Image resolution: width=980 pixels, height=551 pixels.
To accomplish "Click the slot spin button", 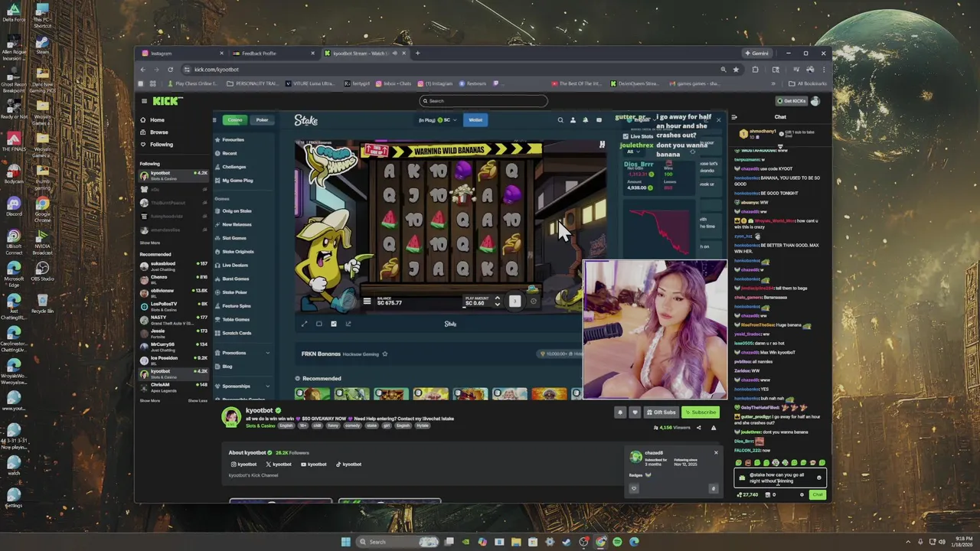I will 515,302.
